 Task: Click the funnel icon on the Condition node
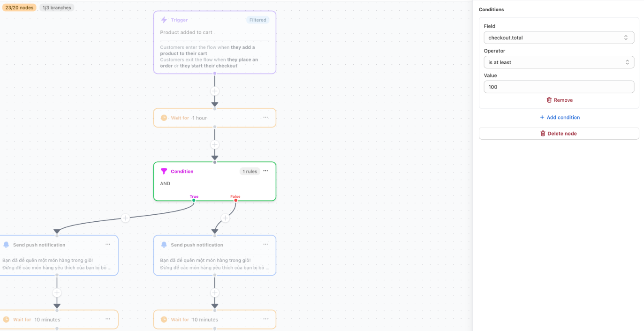[x=164, y=171]
